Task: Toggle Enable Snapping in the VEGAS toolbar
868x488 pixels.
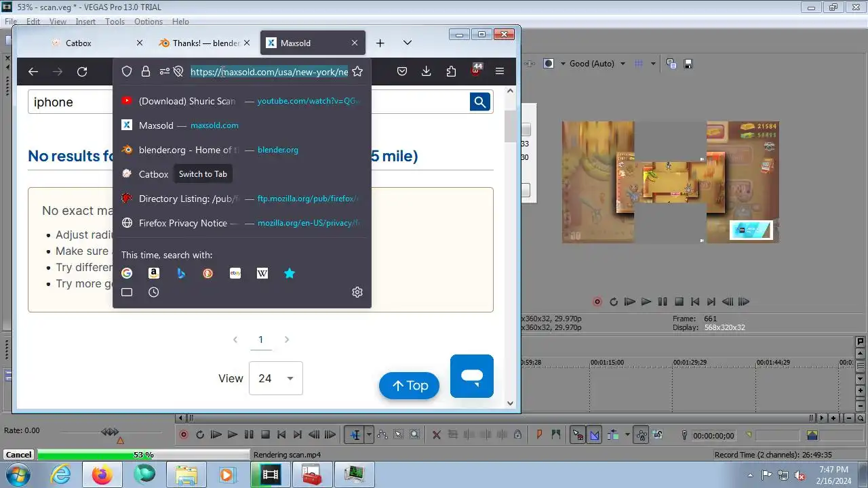Action: pos(578,434)
